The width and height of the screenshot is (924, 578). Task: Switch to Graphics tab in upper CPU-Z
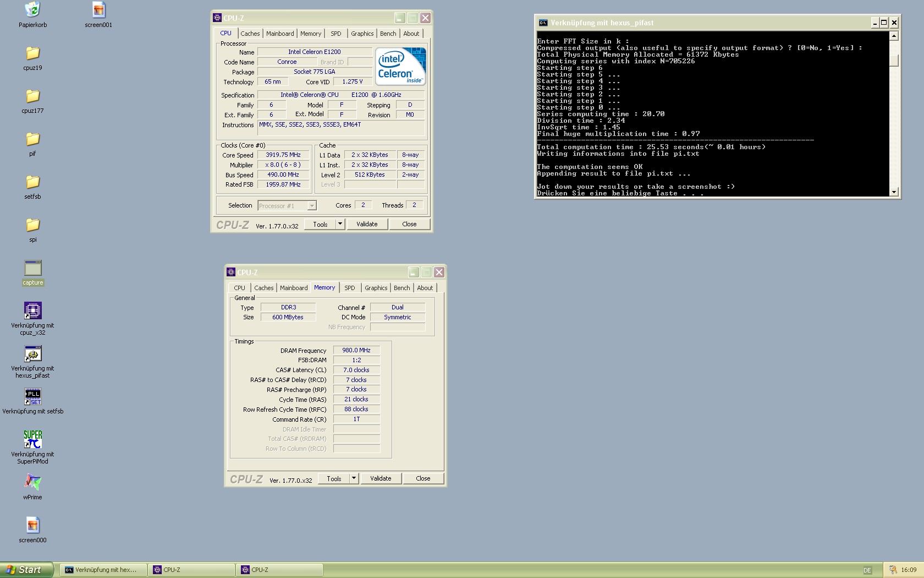pos(362,34)
